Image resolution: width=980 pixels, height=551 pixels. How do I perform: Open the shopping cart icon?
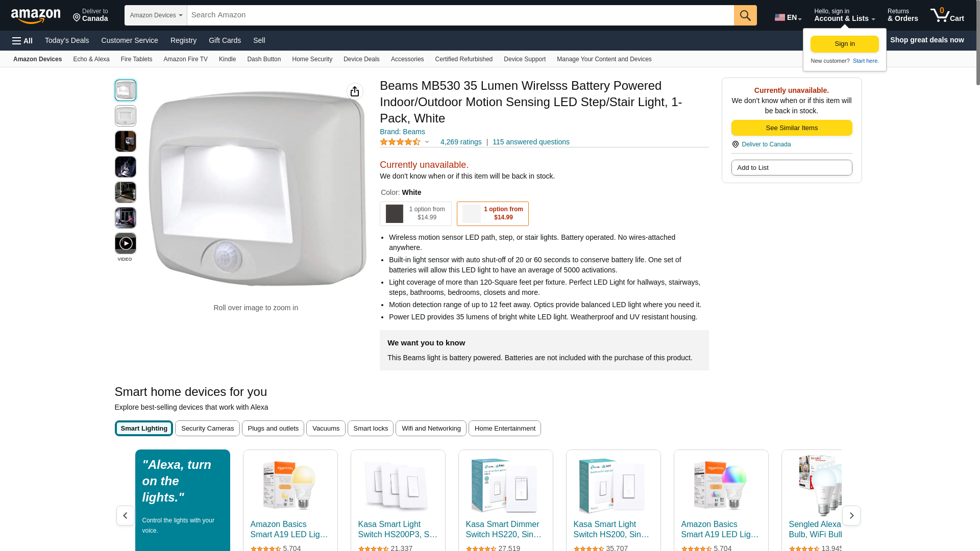point(946,15)
